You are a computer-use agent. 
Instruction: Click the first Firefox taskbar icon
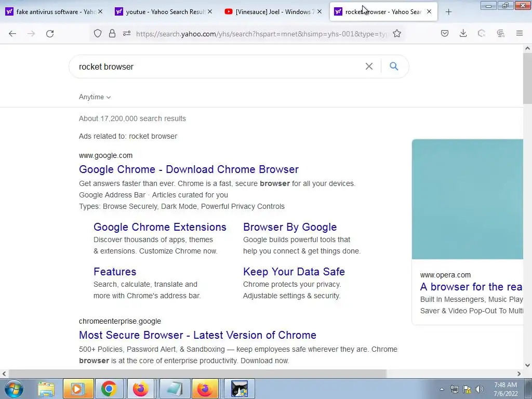click(x=140, y=389)
